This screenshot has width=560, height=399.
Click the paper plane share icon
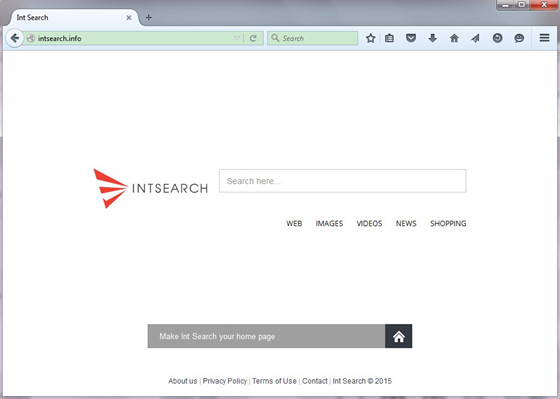click(x=475, y=38)
